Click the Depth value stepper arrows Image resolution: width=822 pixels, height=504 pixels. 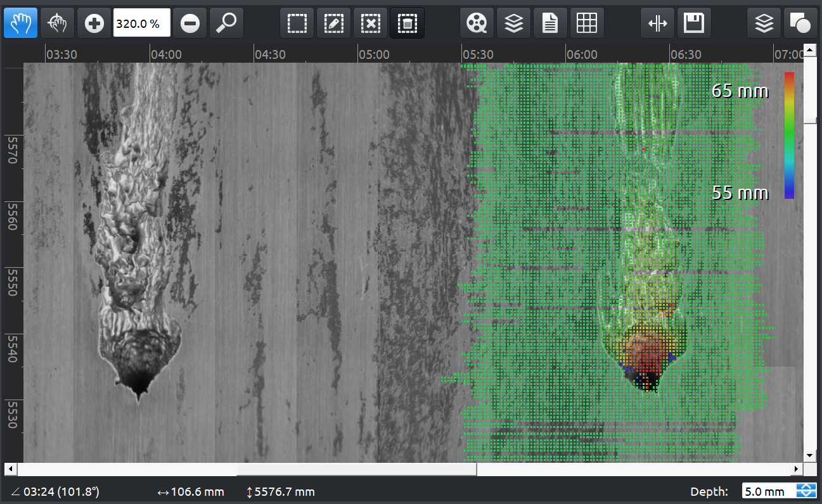pos(806,491)
